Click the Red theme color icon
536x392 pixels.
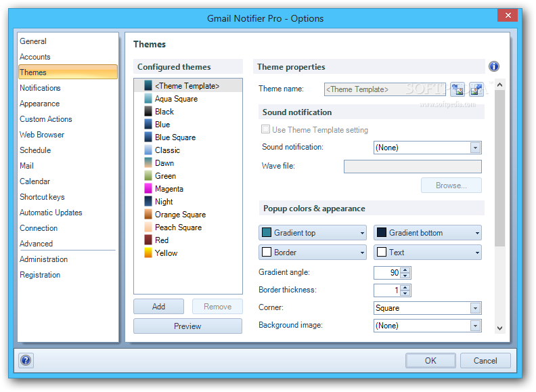[x=148, y=240]
